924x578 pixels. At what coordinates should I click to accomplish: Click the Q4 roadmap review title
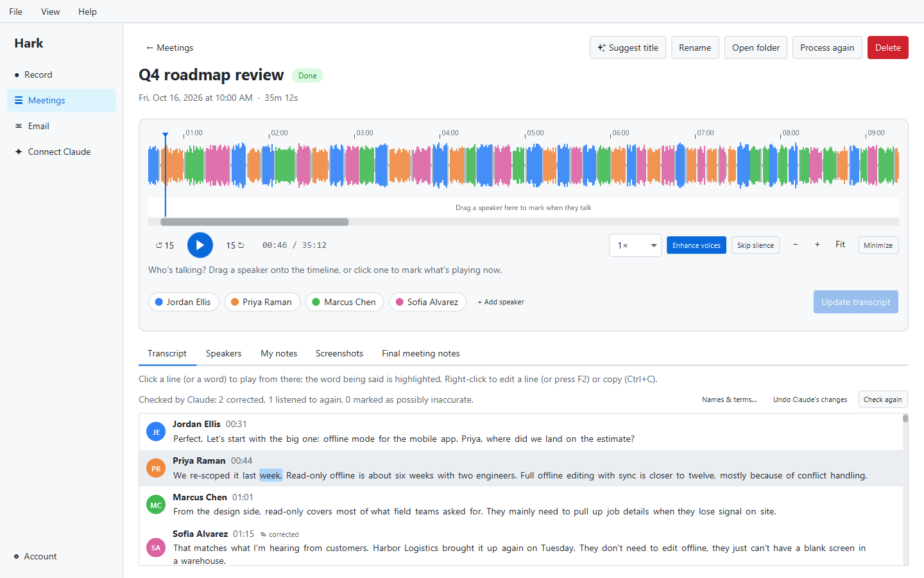[211, 75]
